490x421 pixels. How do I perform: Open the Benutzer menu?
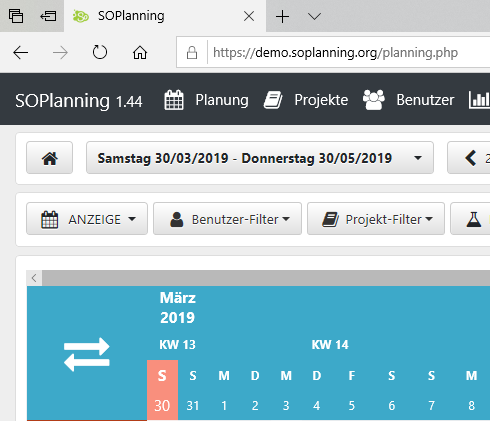point(409,100)
